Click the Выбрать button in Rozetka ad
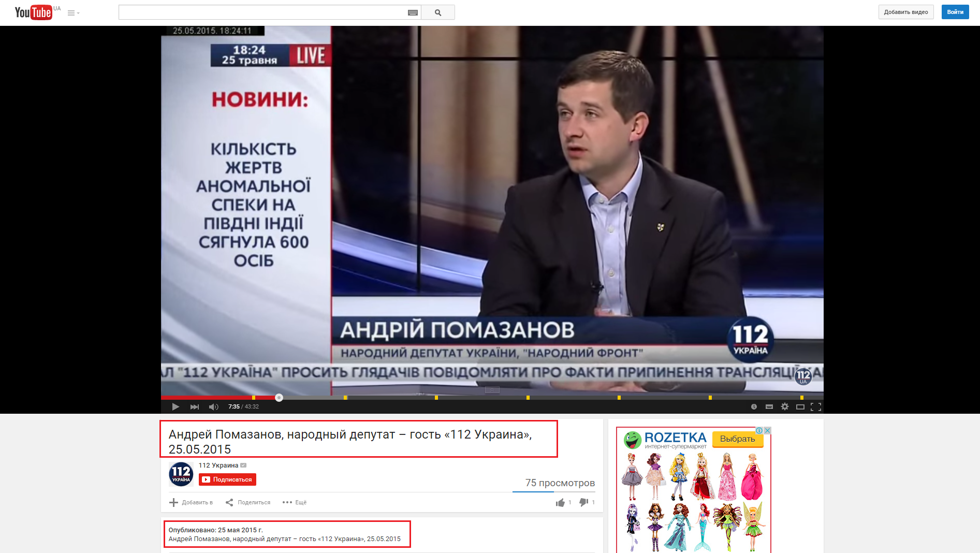The height and width of the screenshot is (553, 980). click(x=738, y=439)
